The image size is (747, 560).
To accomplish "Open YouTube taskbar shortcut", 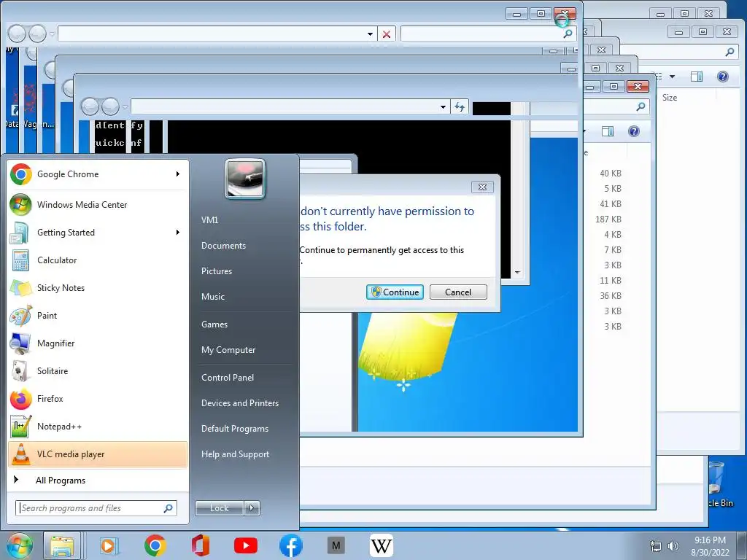I will coord(246,545).
